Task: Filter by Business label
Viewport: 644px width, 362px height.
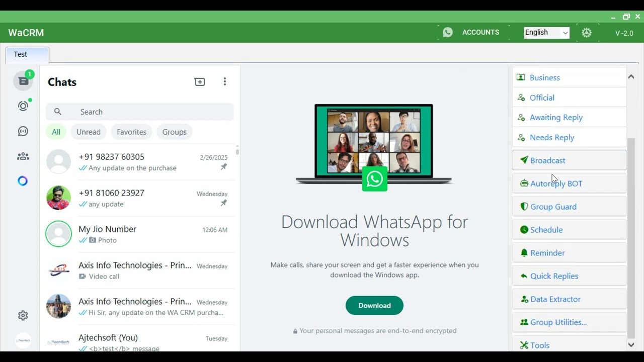Action: pyautogui.click(x=569, y=77)
